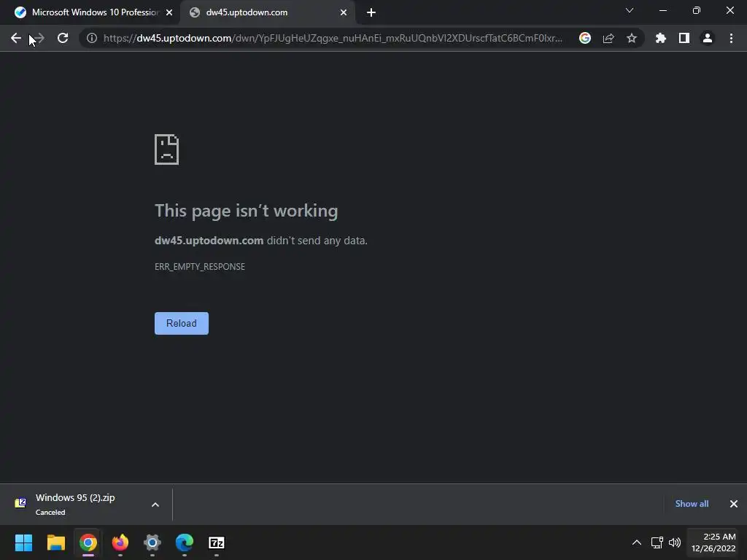The image size is (747, 560).
Task: Open the Windows 95 (2).zip download item
Action: (75, 504)
